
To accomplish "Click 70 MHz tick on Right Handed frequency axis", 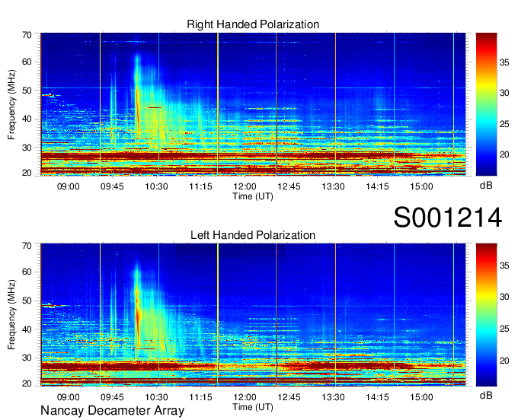I will (x=27, y=35).
